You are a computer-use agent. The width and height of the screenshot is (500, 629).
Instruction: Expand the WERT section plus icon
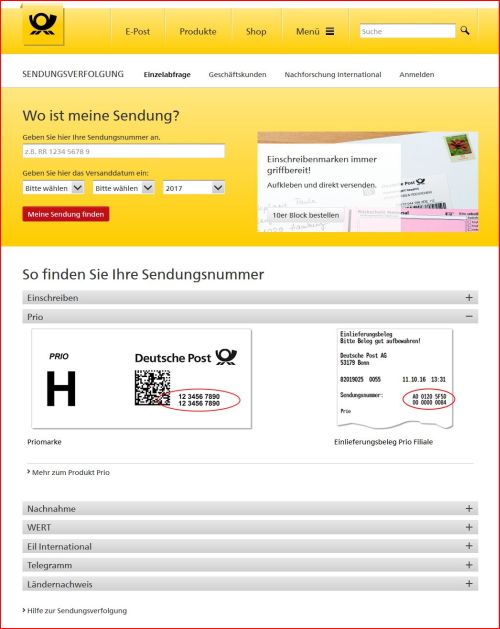[x=469, y=527]
